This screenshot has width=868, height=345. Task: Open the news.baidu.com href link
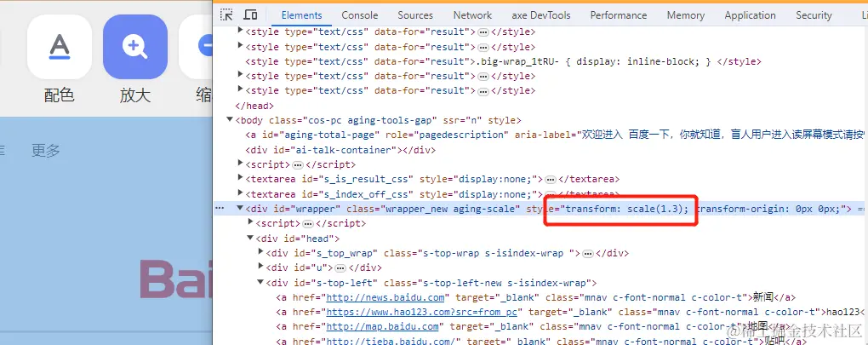click(385, 297)
